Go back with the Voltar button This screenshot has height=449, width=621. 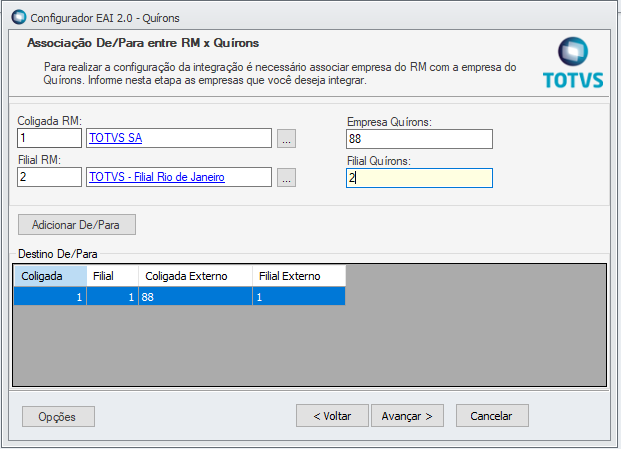click(332, 416)
